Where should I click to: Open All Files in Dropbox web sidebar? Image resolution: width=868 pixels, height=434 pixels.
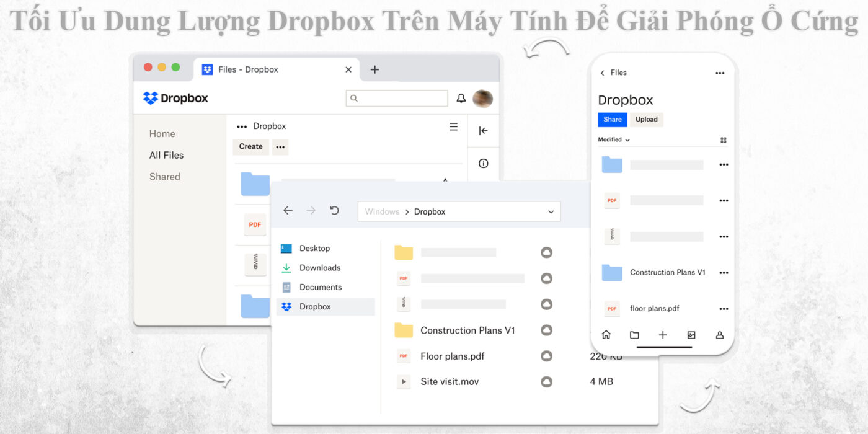click(166, 155)
